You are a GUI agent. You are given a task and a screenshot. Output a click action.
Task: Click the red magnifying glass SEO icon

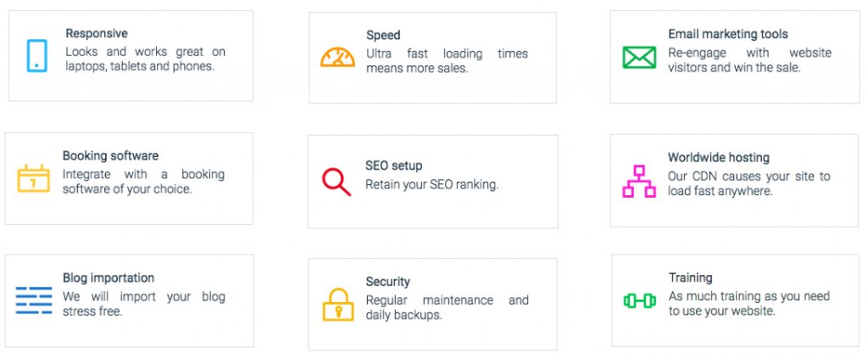[337, 182]
